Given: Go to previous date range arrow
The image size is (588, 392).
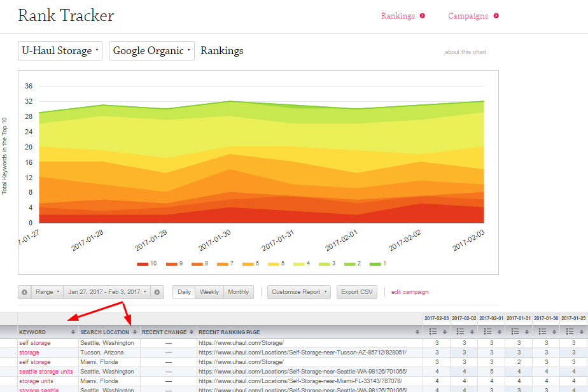Looking at the screenshot, I should click(24, 292).
